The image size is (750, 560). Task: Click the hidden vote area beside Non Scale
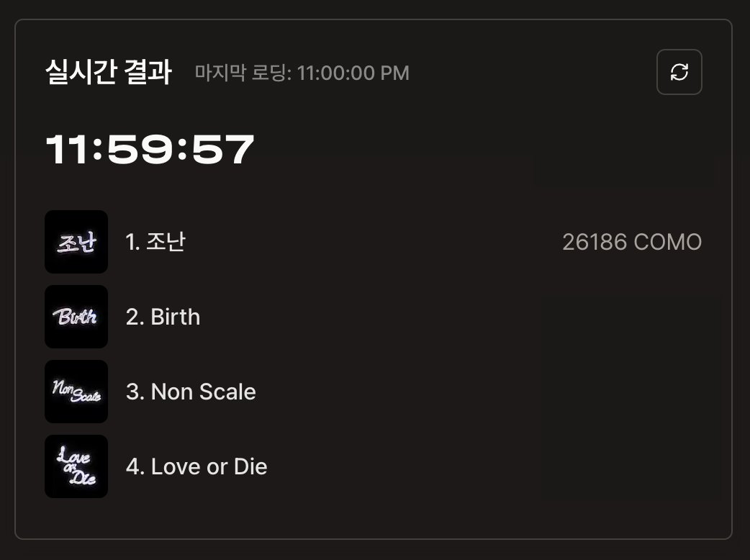[x=630, y=392]
